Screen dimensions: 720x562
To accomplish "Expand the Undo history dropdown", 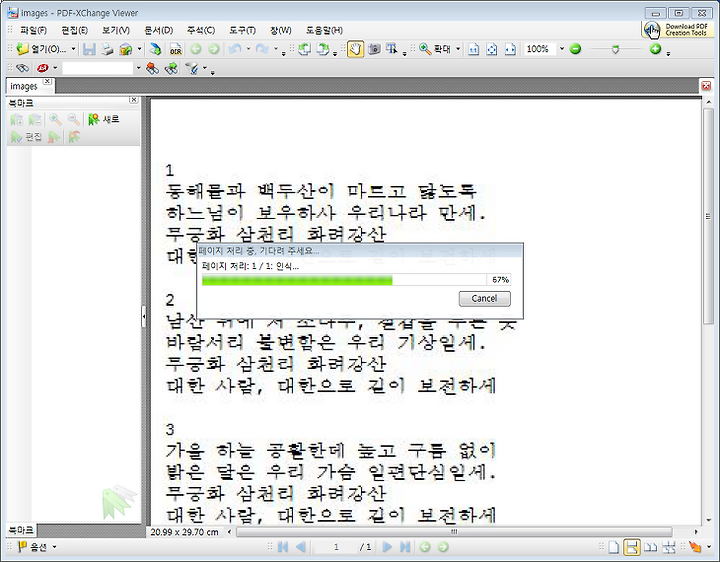I will [248, 49].
